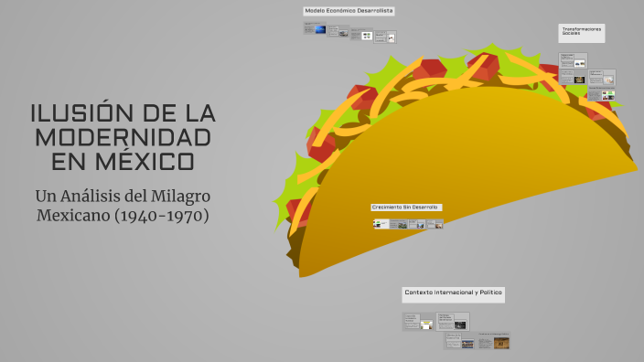The height and width of the screenshot is (362, 644).
Task: Open Contexto Internacional slide with yellow-topped image
Action: pyautogui.click(x=419, y=322)
